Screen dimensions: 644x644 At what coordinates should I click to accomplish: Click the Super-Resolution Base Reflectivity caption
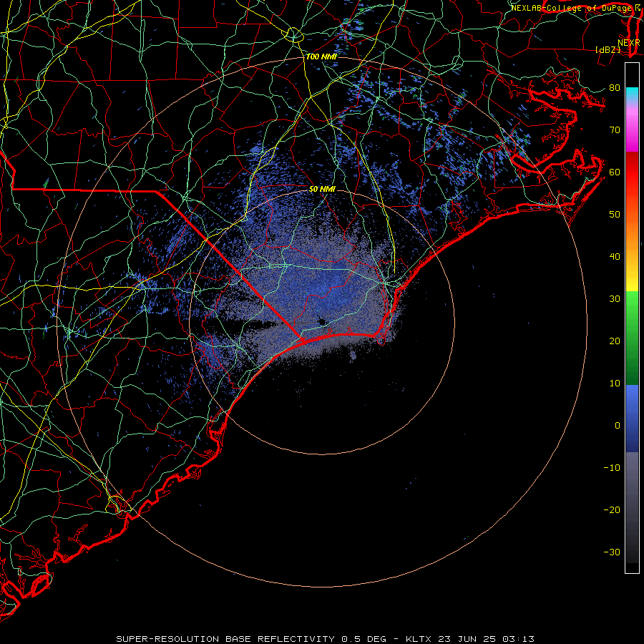point(325,639)
